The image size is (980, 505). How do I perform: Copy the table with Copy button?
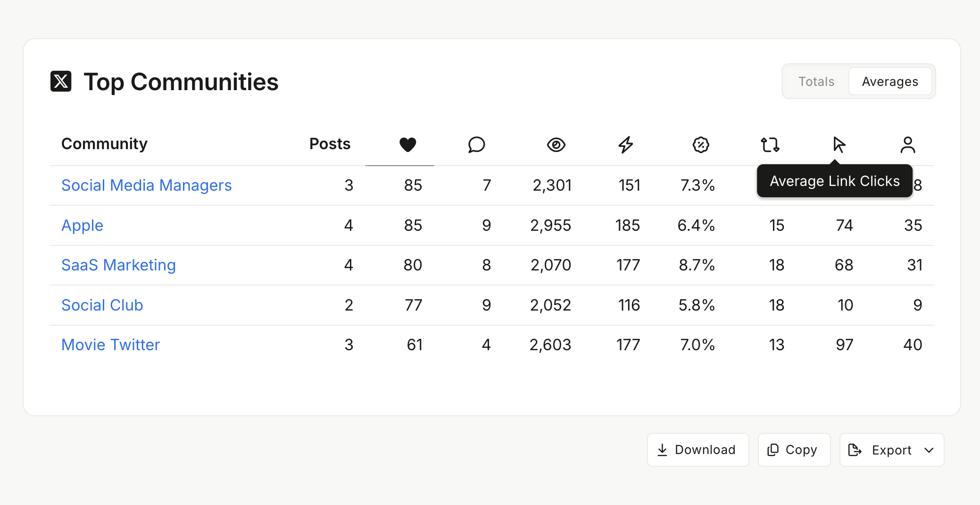(794, 450)
